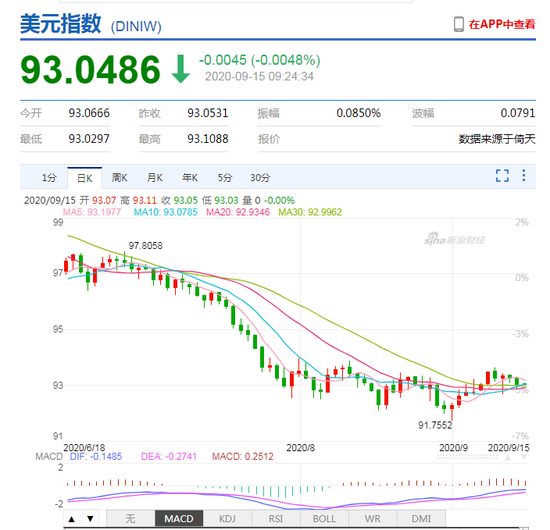This screenshot has width=550, height=530.
Task: Switch to the 30分 chart tab
Action: point(260,178)
